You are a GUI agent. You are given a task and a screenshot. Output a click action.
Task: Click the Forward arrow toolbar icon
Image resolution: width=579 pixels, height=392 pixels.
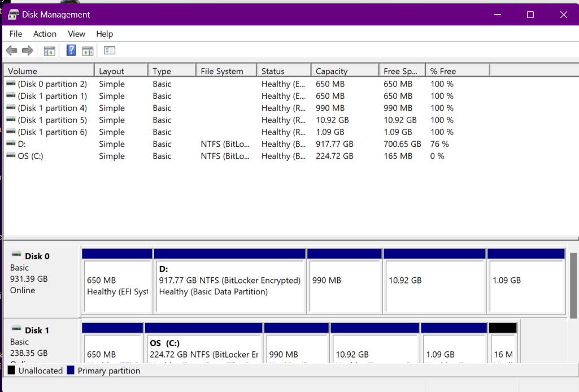click(x=28, y=51)
